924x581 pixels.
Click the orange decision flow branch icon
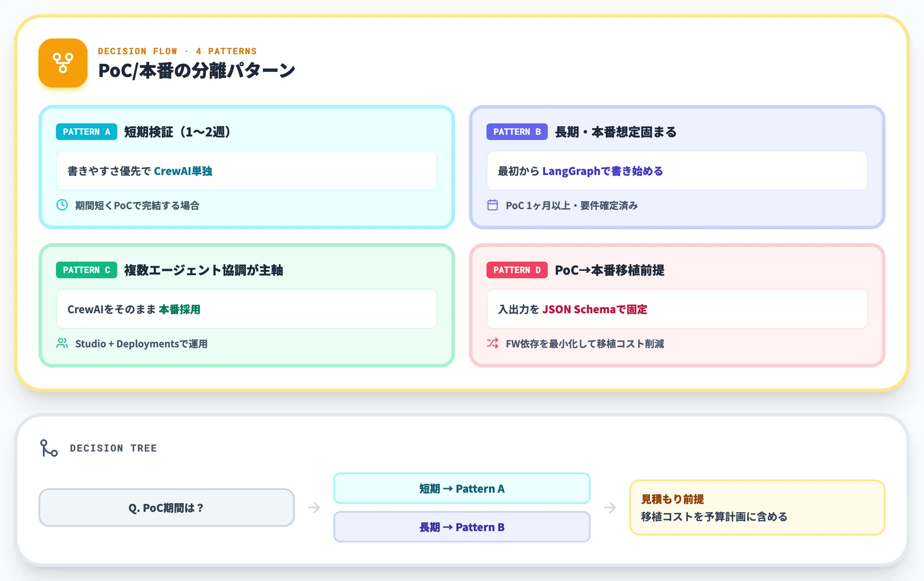pos(63,63)
